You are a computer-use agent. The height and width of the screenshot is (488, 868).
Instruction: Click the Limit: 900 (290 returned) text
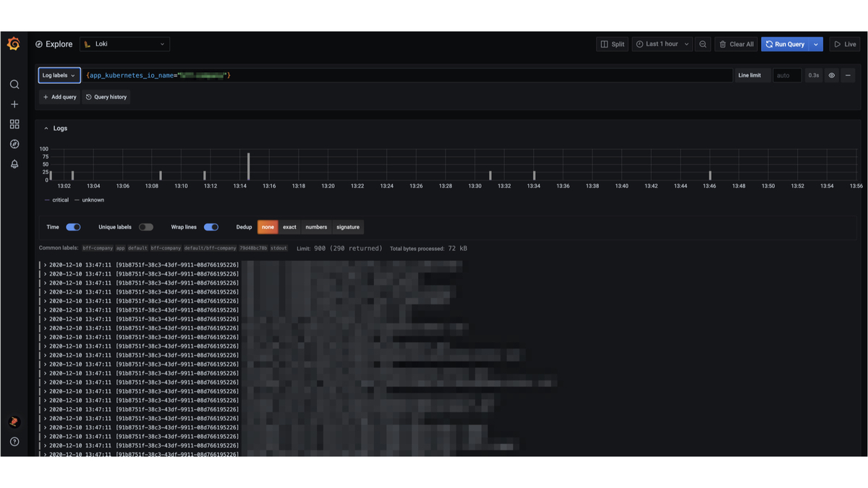[339, 248]
